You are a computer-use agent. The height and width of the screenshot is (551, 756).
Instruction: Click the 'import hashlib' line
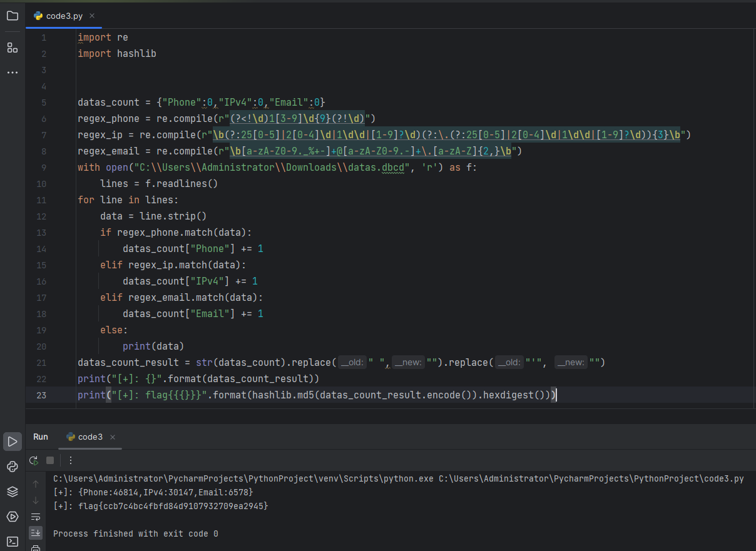click(x=117, y=54)
